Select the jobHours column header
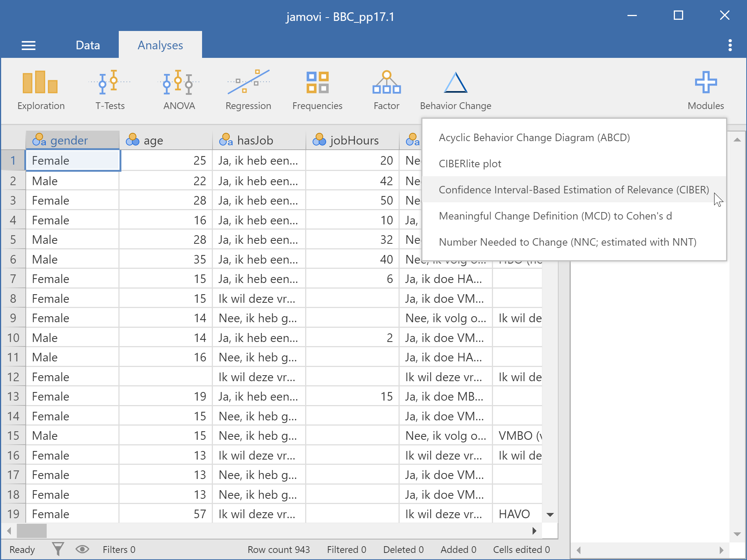This screenshot has width=747, height=560. point(353,140)
